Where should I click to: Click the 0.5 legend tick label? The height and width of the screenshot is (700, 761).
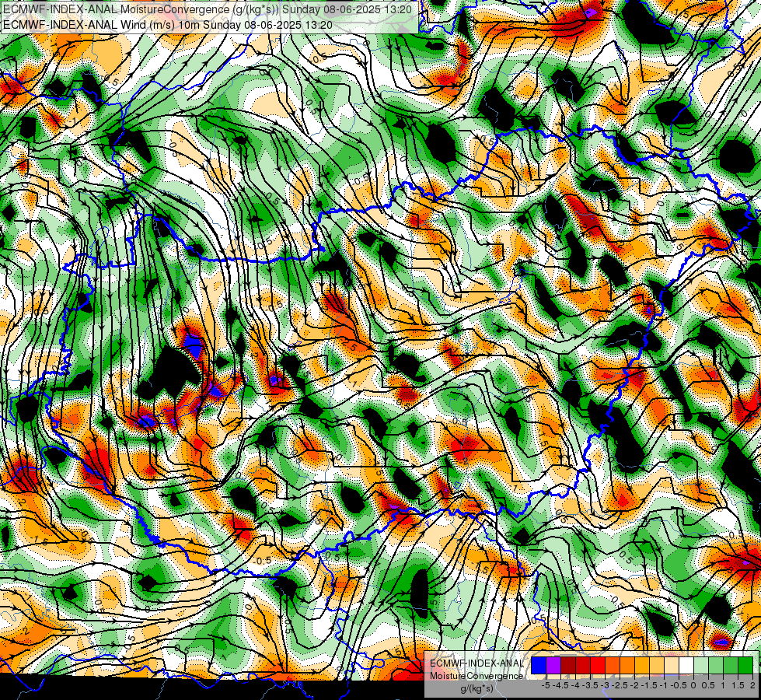click(708, 685)
